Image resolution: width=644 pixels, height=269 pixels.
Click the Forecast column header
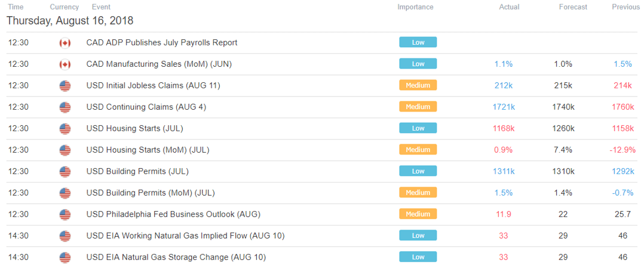[x=573, y=7]
